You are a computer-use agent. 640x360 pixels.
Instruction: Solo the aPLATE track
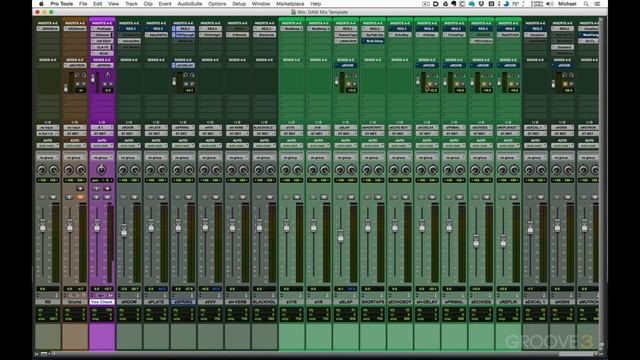[150, 197]
